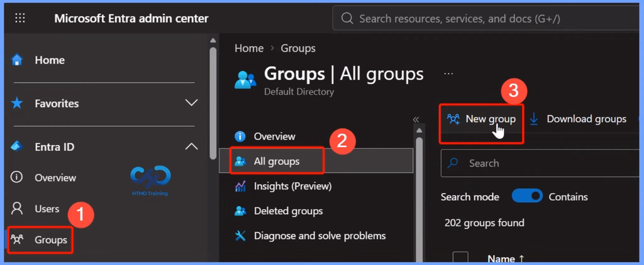Click the Overview info icon under Entra ID

[x=17, y=178]
